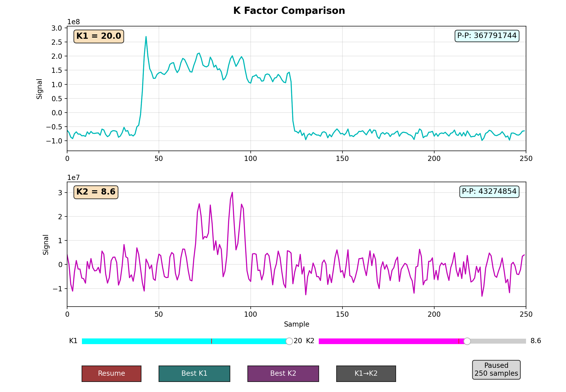This screenshot has width=566, height=392.
Task: Click the Paused 250 samples status box
Action: tap(496, 370)
